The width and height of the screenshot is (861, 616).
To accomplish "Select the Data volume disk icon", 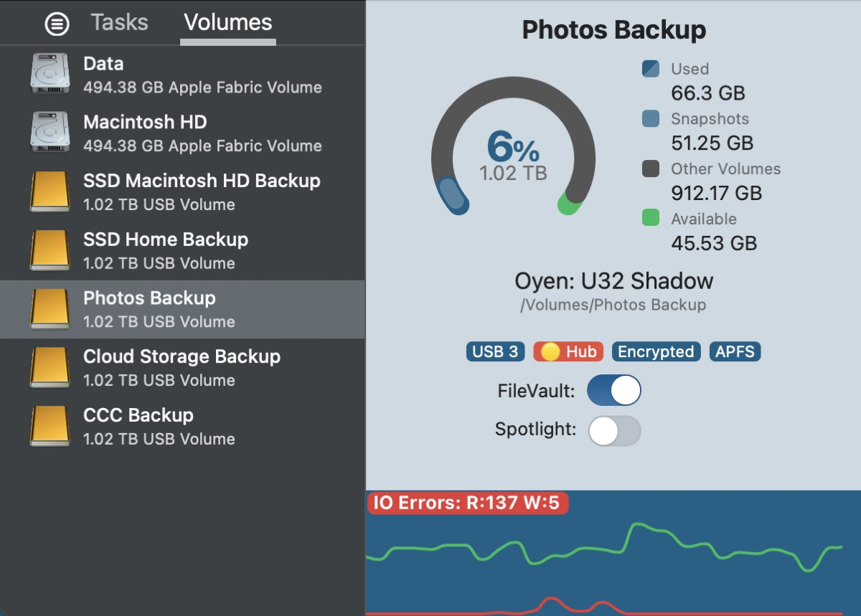I will point(50,75).
